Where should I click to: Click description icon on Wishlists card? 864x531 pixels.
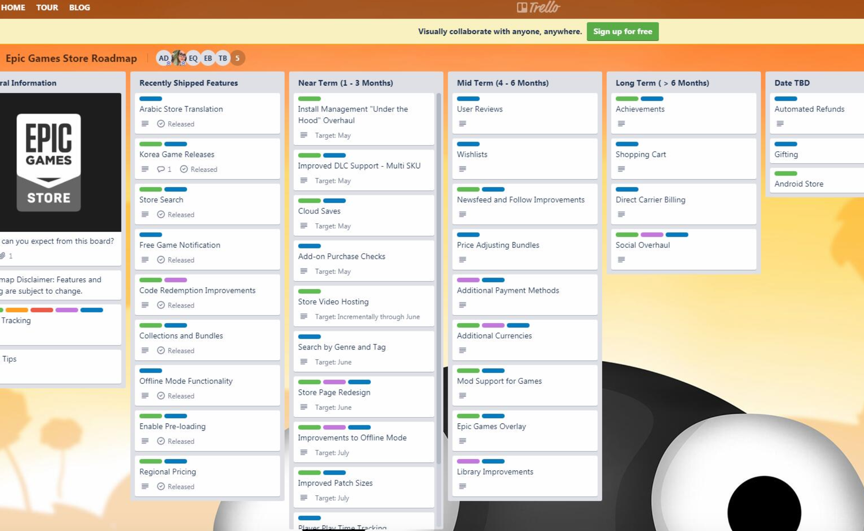tap(462, 169)
